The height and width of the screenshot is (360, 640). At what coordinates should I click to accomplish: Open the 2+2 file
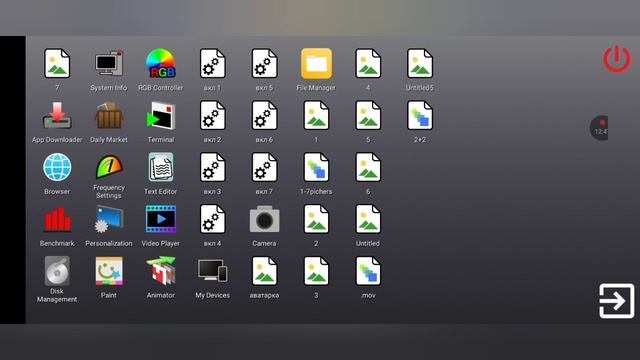[x=420, y=116]
